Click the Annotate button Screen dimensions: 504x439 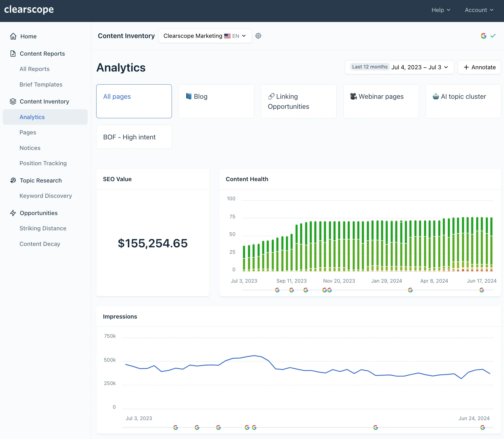pos(479,67)
